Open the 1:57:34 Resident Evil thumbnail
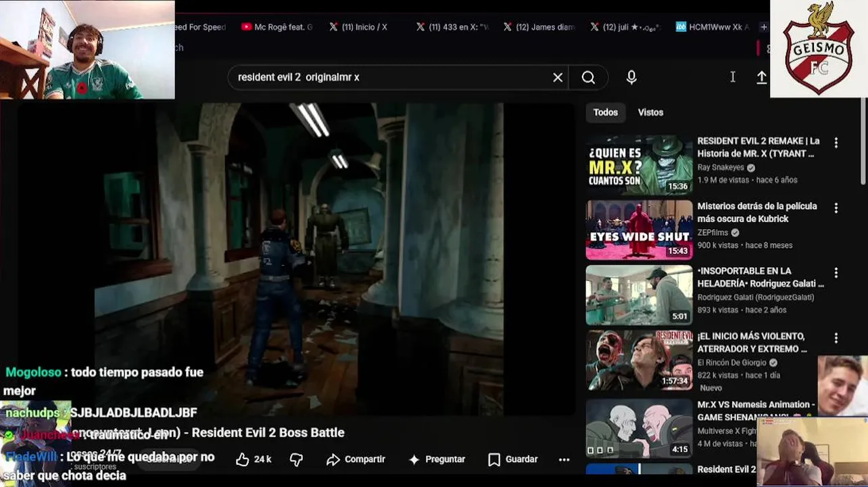The height and width of the screenshot is (487, 868). (640, 360)
